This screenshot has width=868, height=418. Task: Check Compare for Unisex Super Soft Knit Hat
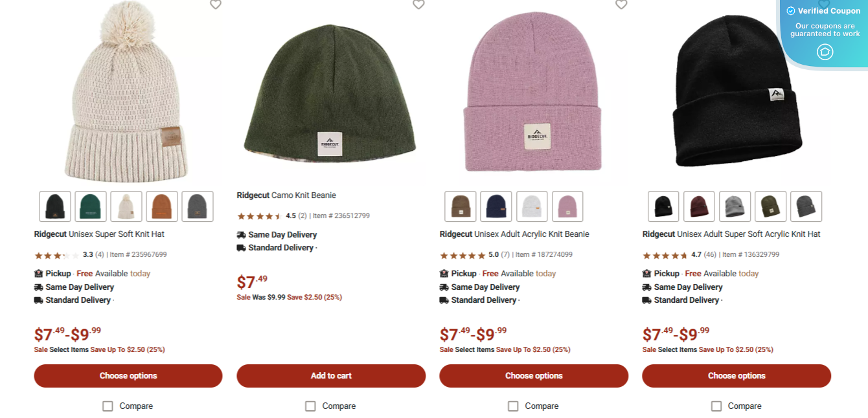(108, 406)
